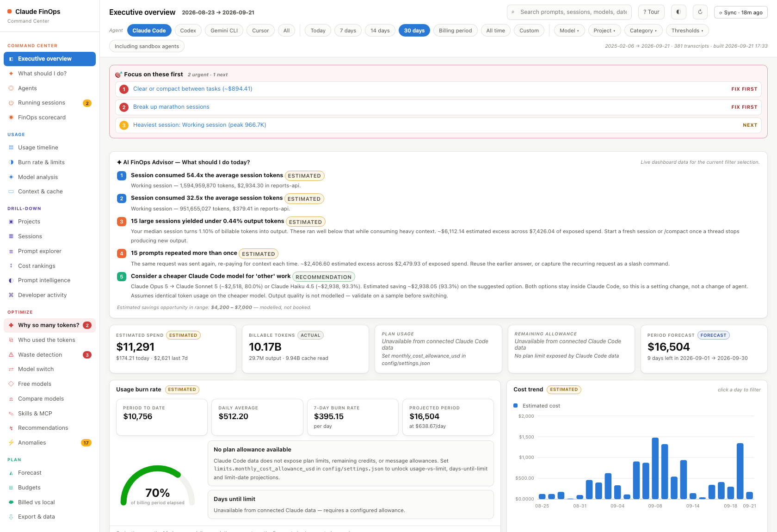Open the Tour help button
This screenshot has height=532, width=777.
coord(651,12)
